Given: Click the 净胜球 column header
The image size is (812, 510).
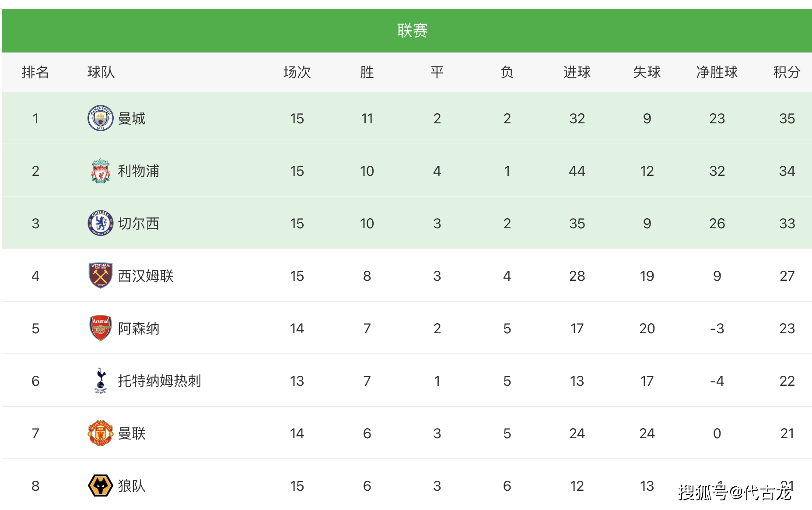Looking at the screenshot, I should click(x=717, y=72).
